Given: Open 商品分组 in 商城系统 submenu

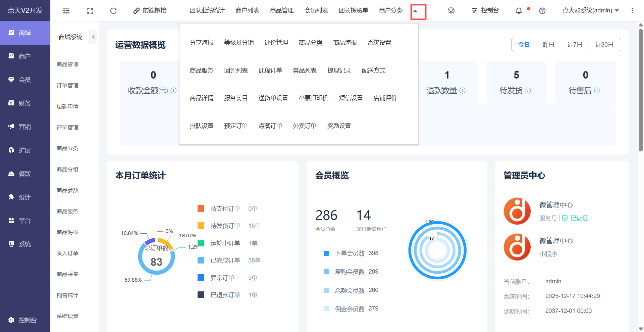Looking at the screenshot, I should pos(67,169).
